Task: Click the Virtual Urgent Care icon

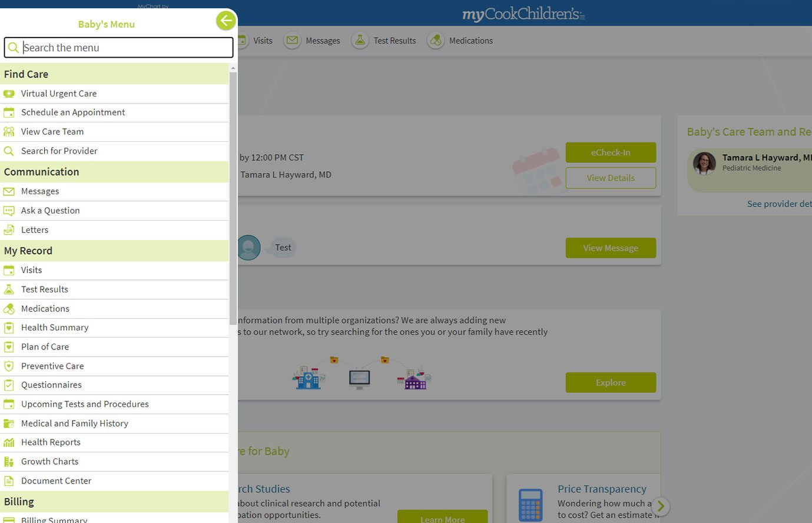Action: coord(9,94)
